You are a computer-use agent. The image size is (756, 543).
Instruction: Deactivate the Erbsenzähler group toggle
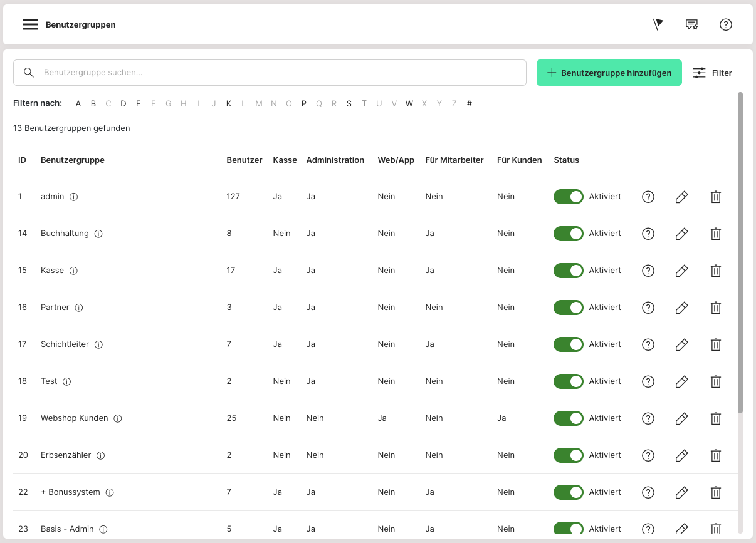click(568, 455)
